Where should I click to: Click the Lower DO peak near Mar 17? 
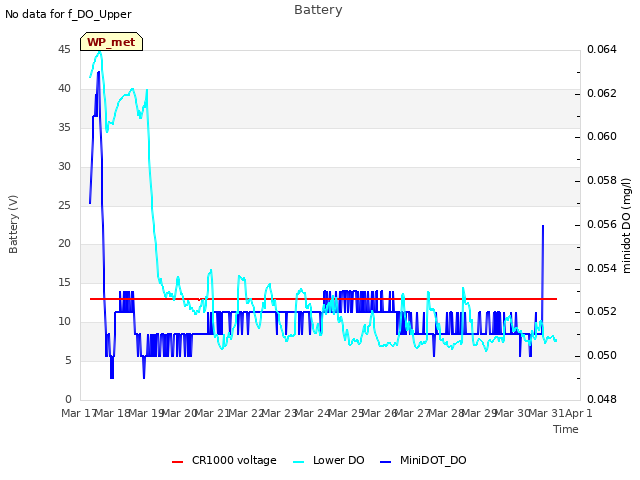click(x=100, y=52)
